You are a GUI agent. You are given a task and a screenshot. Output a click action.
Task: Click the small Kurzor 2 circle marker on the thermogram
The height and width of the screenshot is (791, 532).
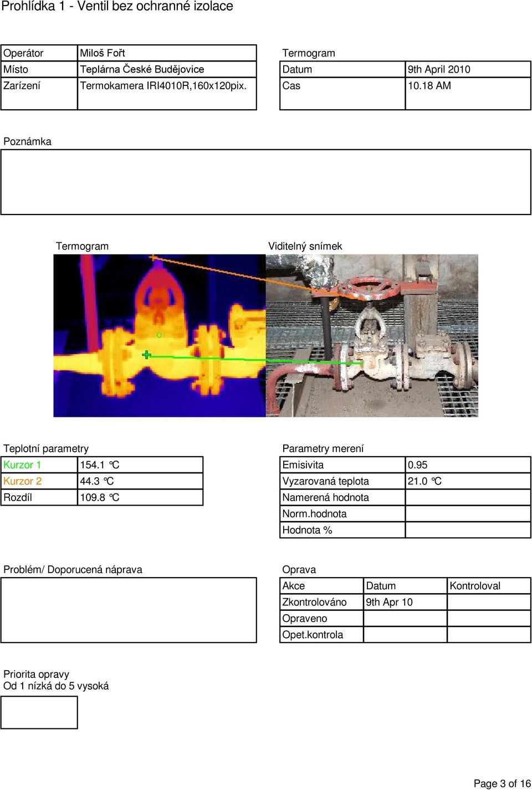coord(159,335)
